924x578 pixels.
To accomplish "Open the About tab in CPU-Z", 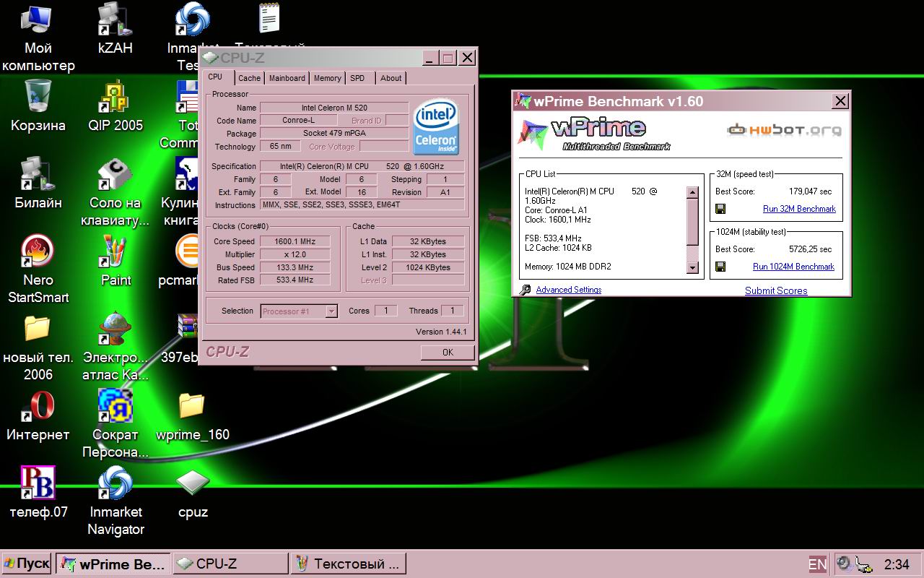I will pos(391,78).
